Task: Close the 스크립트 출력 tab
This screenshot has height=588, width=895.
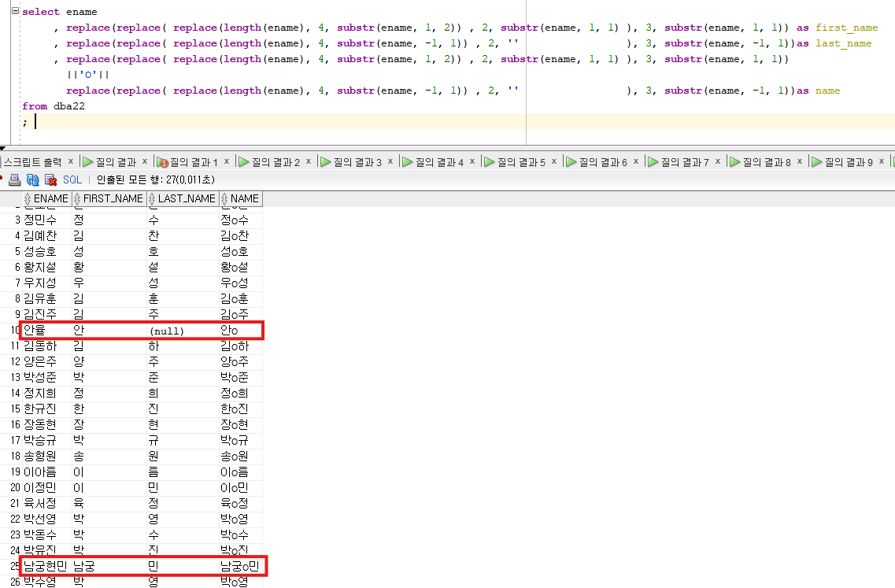Action: [x=71, y=161]
